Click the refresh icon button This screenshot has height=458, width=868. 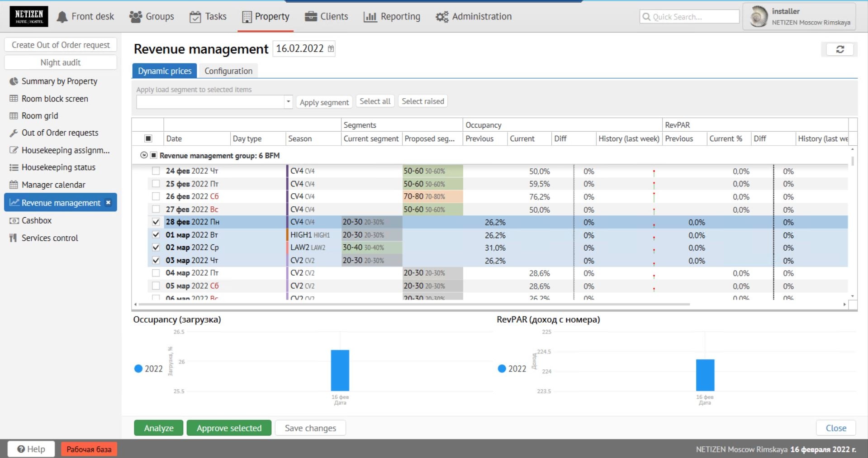coord(840,49)
